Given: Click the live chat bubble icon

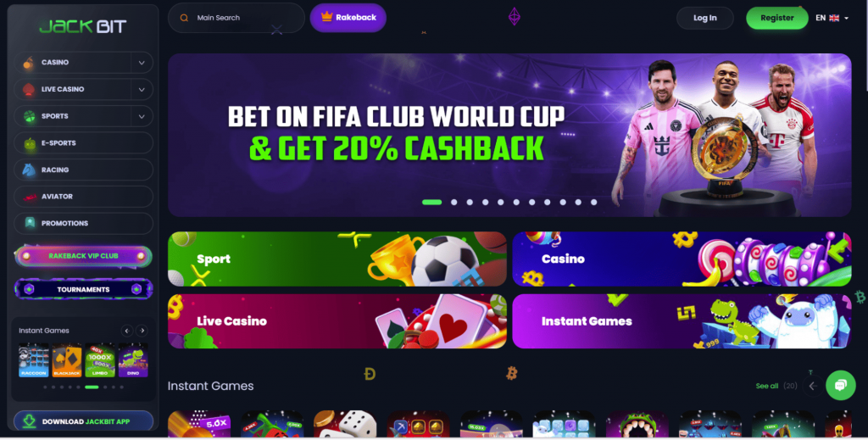Looking at the screenshot, I should pos(840,385).
